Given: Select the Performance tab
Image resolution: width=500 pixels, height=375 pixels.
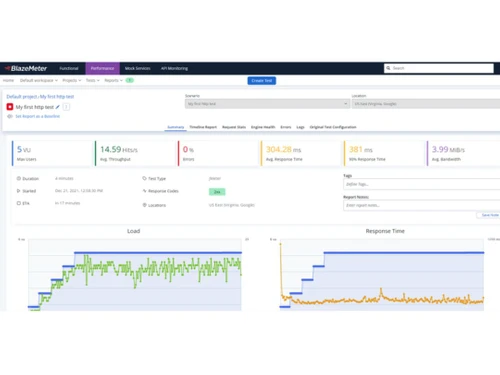Looking at the screenshot, I should [x=102, y=68].
